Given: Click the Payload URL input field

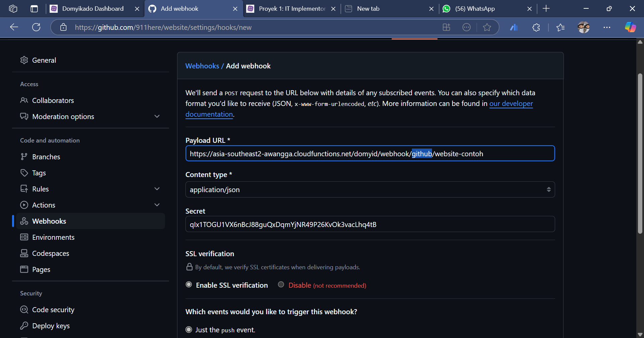Looking at the screenshot, I should point(370,153).
